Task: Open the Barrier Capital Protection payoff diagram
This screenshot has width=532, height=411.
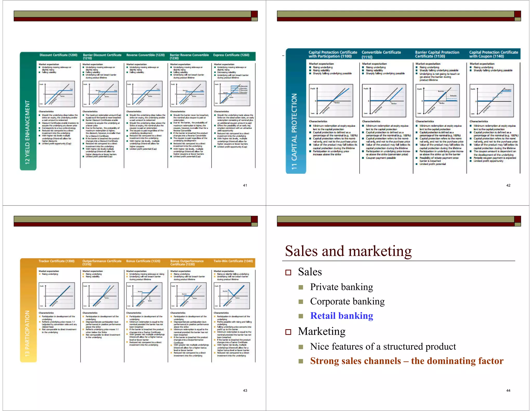Action: 438,101
